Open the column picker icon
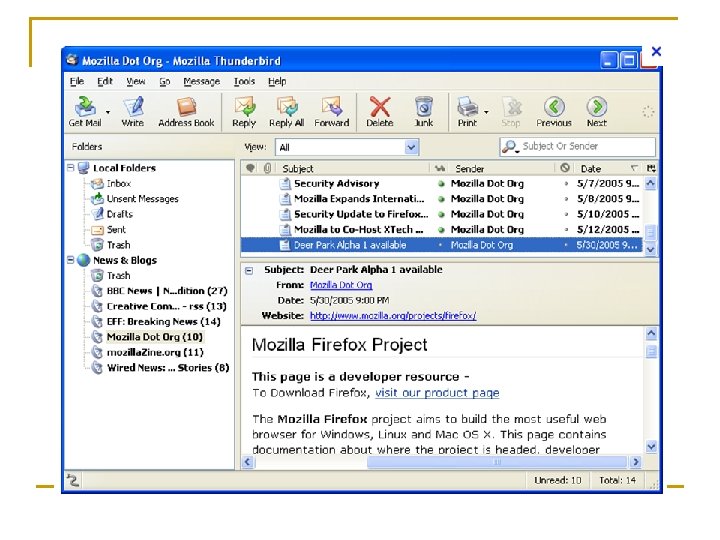 tap(651, 169)
